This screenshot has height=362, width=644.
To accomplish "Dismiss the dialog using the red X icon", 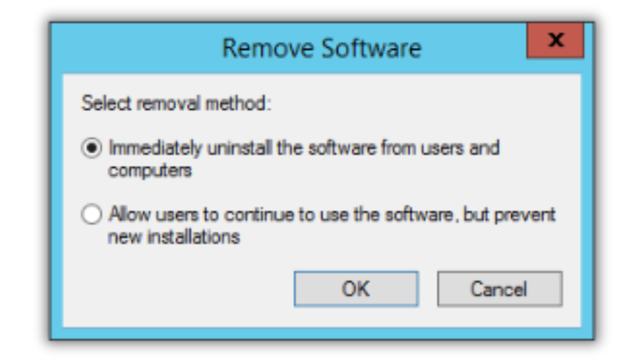I will pos(555,41).
